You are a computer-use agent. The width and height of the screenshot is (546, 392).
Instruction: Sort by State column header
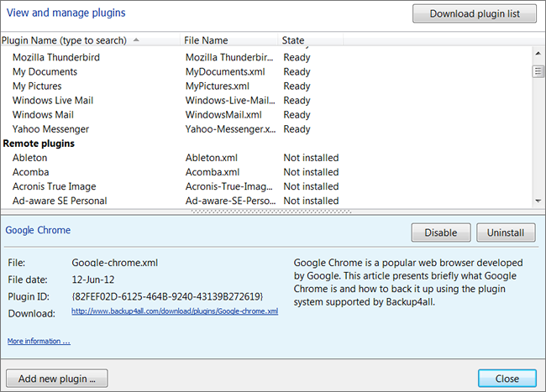pos(311,40)
